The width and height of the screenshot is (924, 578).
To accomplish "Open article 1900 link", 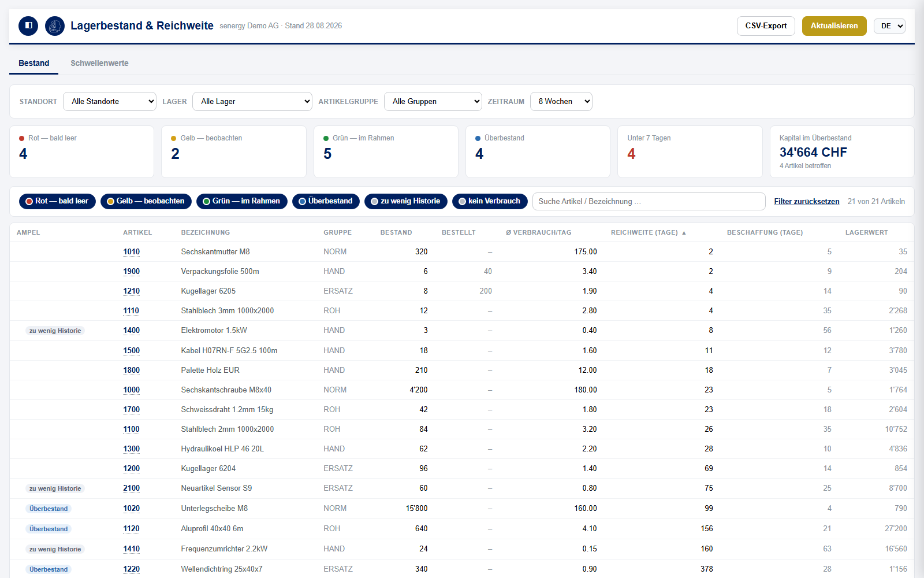I will click(132, 272).
